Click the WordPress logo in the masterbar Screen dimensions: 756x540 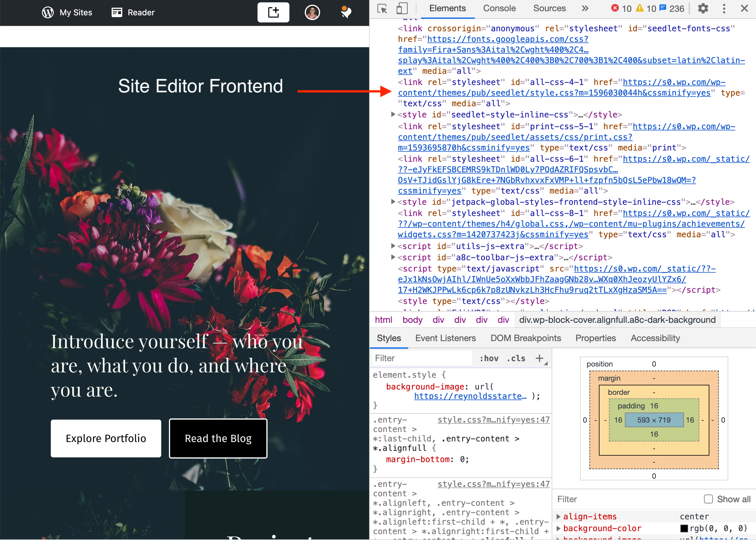pos(48,12)
